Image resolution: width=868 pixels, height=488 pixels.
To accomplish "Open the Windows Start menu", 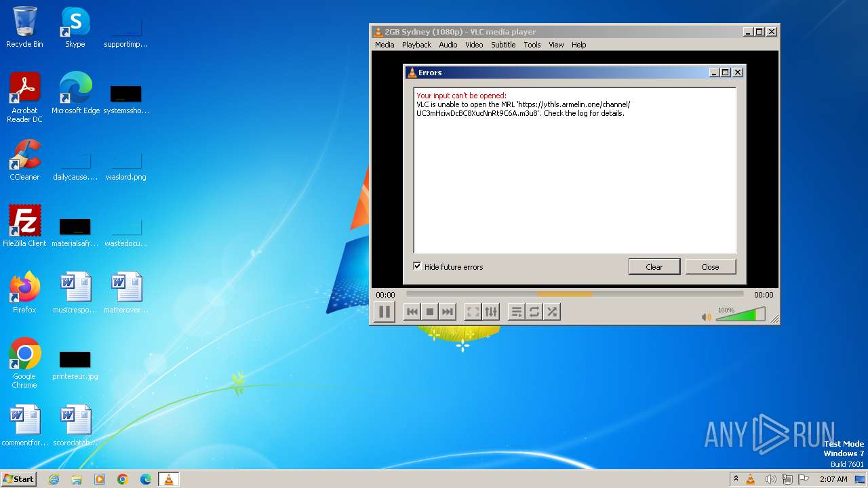I will pyautogui.click(x=18, y=479).
